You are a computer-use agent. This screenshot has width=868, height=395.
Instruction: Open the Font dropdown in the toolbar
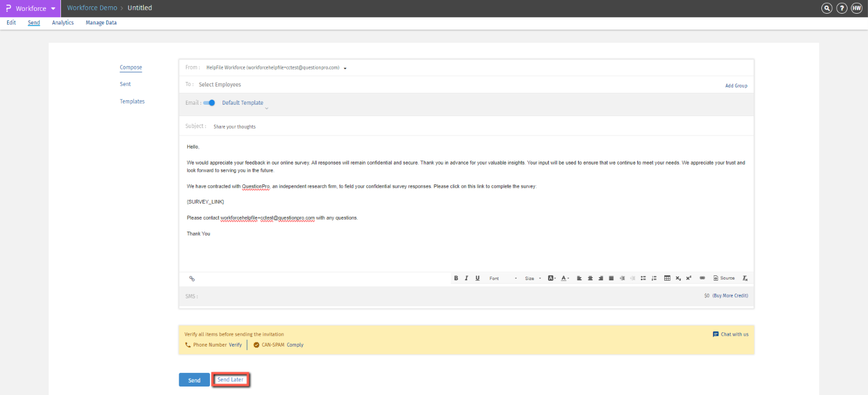pyautogui.click(x=503, y=278)
